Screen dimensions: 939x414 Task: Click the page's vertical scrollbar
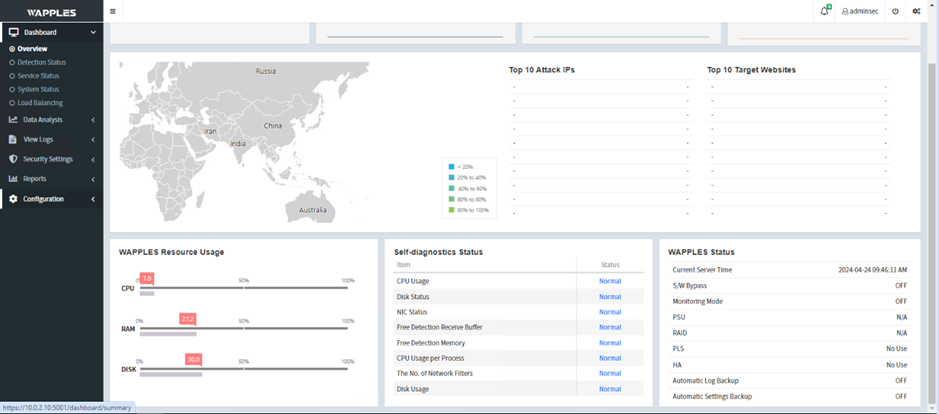(x=932, y=200)
